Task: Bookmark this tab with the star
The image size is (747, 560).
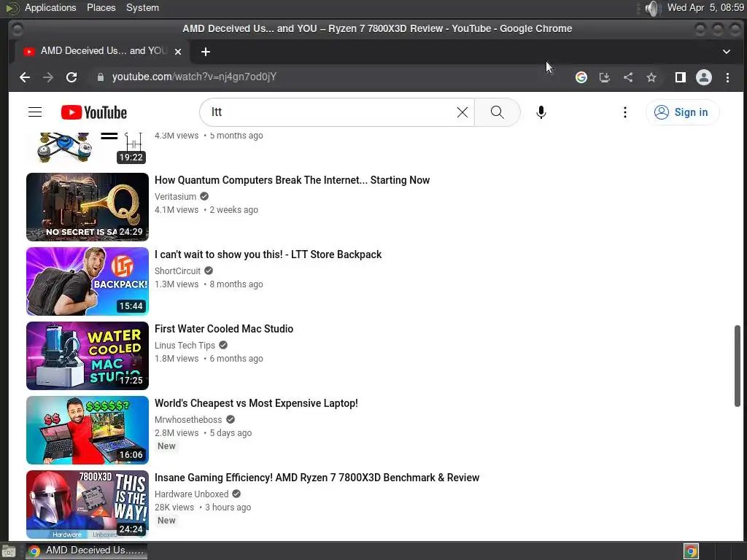Action: click(651, 77)
